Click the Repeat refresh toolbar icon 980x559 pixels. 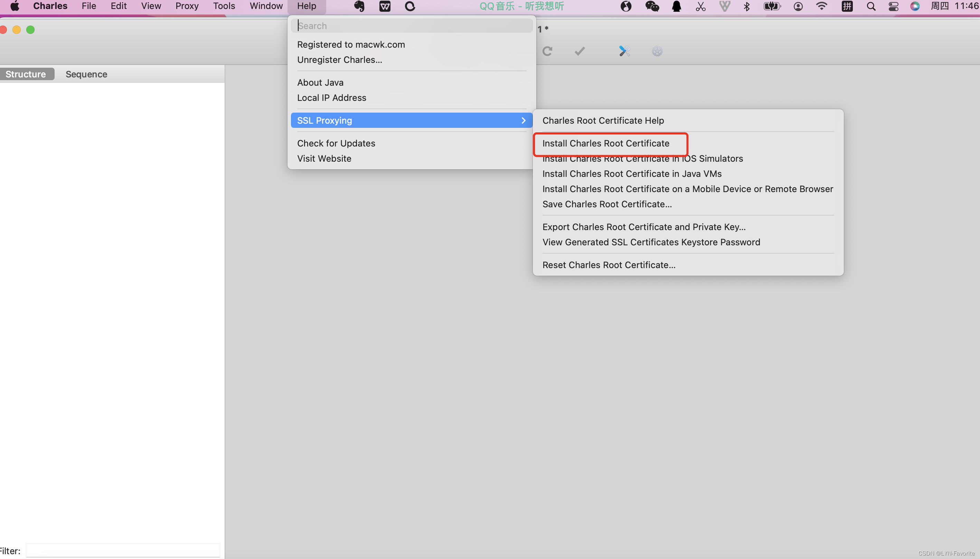tap(547, 51)
